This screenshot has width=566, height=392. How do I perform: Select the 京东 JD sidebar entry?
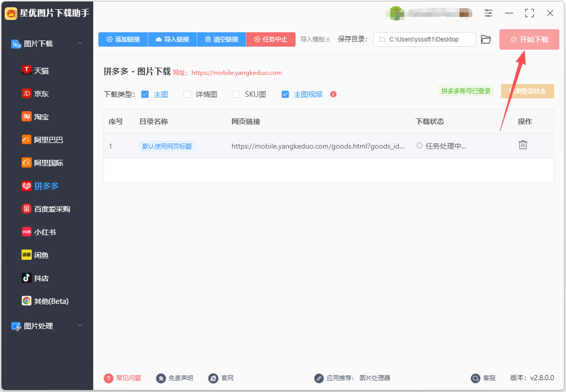click(35, 94)
